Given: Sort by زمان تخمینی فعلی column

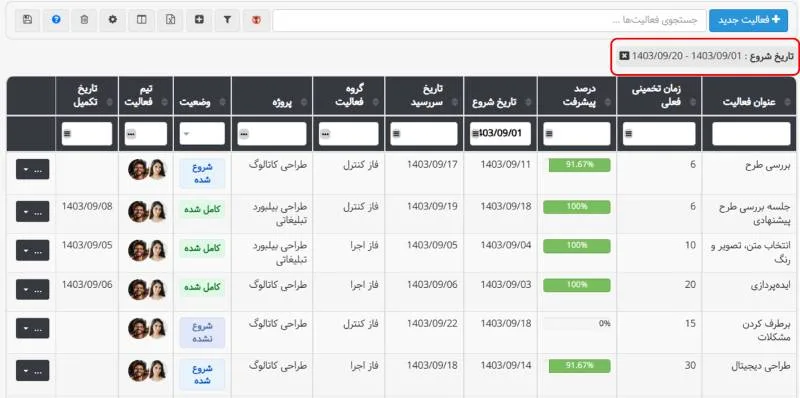Looking at the screenshot, I should tap(659, 95).
